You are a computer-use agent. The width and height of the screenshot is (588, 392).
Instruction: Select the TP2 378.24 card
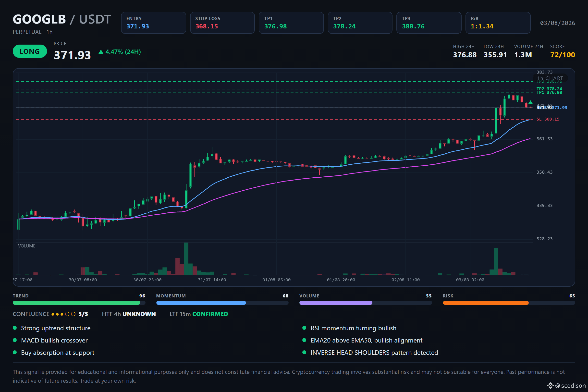[360, 23]
